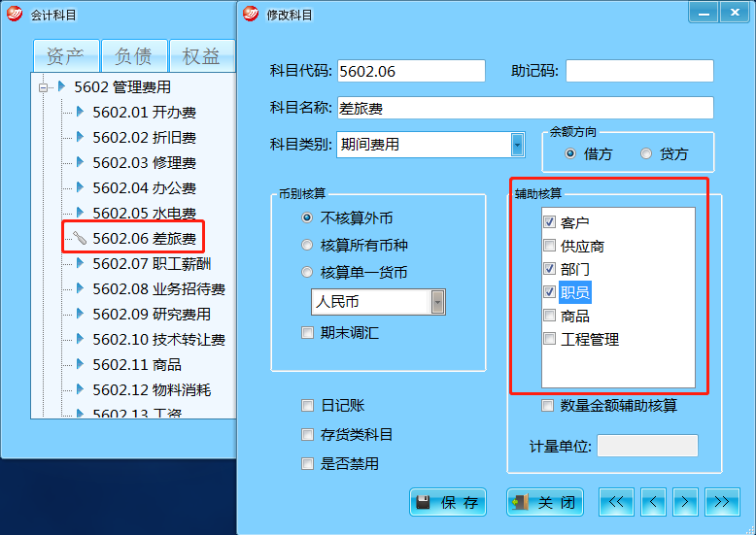
Task: Jump to last record with >> button
Action: click(x=722, y=502)
